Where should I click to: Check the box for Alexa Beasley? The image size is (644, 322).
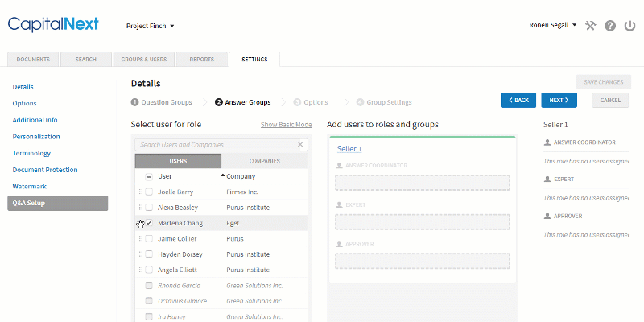[x=149, y=208]
